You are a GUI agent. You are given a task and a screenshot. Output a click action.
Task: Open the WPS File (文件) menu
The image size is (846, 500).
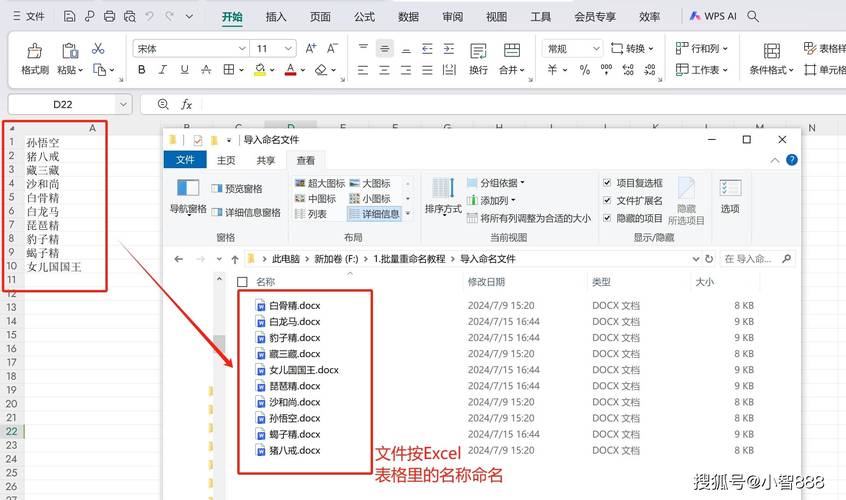click(29, 16)
